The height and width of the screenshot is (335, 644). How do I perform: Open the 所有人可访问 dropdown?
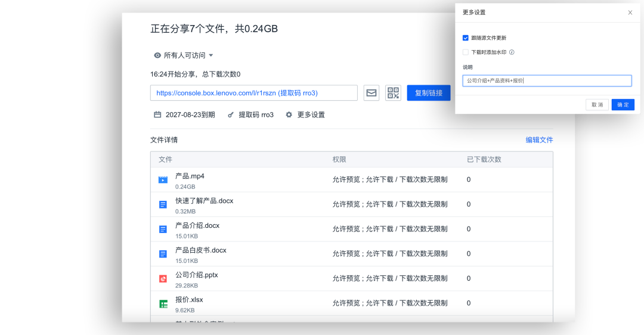click(184, 55)
